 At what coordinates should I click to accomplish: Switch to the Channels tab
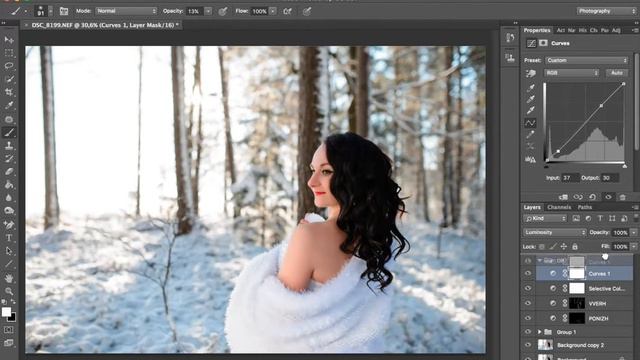tap(559, 207)
